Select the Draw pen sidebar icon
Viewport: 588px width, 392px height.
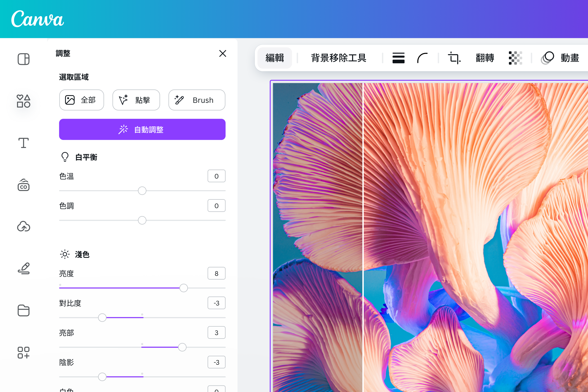pyautogui.click(x=24, y=269)
